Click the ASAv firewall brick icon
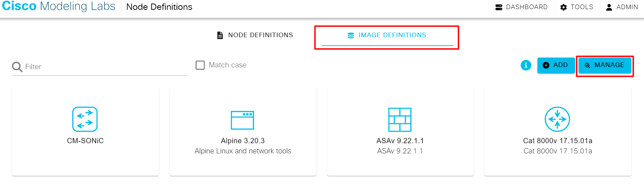 (x=400, y=120)
